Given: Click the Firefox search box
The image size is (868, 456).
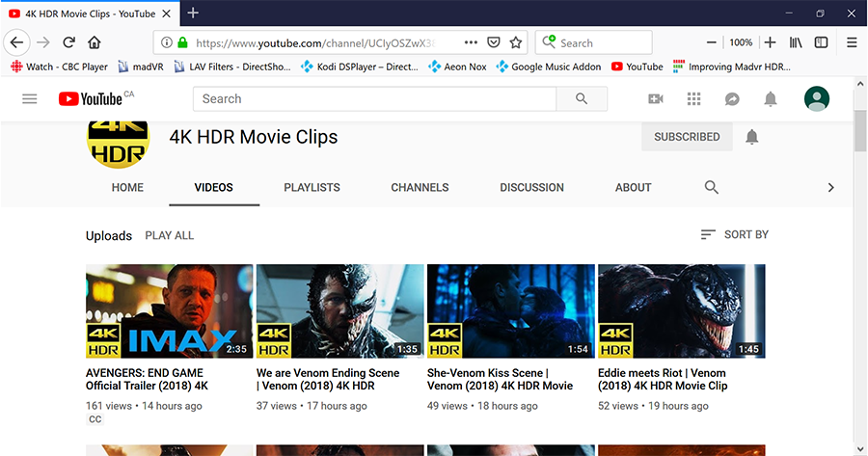Looking at the screenshot, I should (x=593, y=42).
